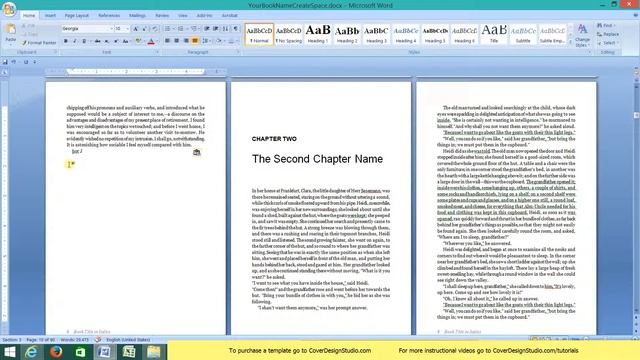Open Excel from taskbar
This screenshot has width=640, height=360.
[x=129, y=352]
